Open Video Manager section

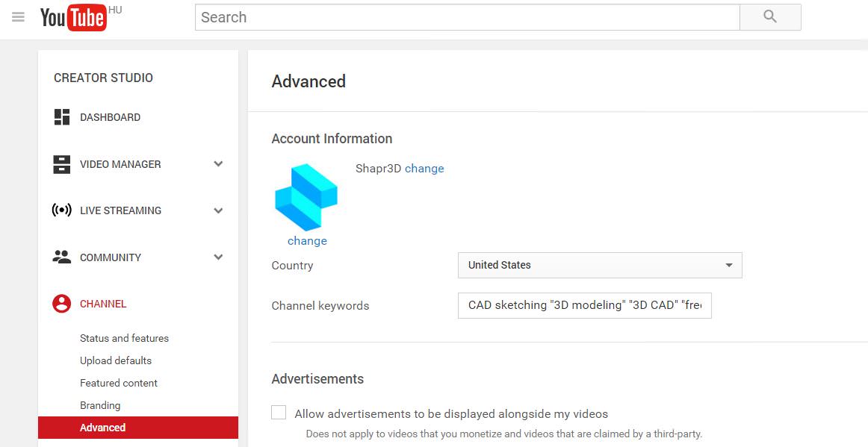[x=120, y=164]
